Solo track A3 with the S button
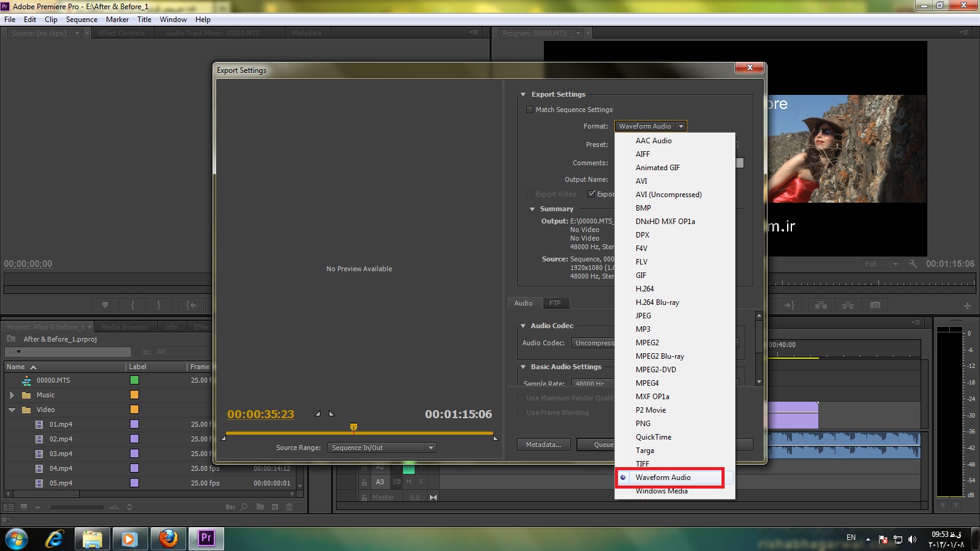This screenshot has width=980, height=551. (x=421, y=482)
